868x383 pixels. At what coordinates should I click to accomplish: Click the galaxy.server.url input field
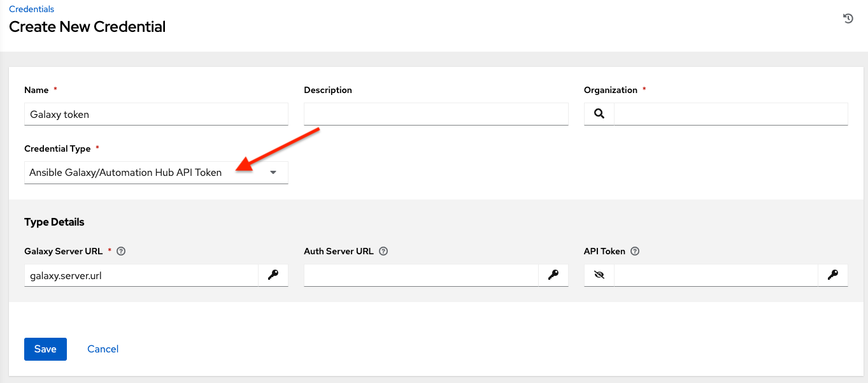click(141, 275)
